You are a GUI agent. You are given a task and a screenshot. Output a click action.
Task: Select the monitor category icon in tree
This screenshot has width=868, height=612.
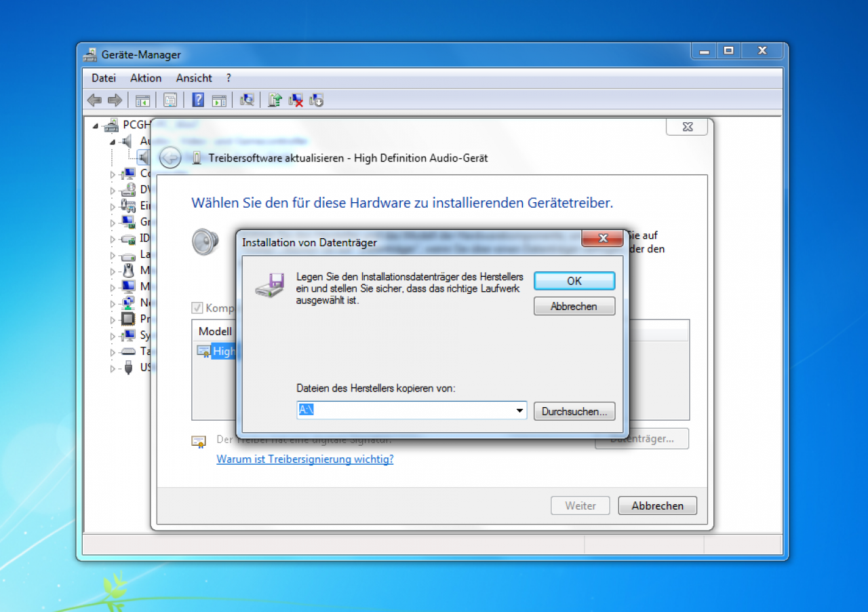click(128, 287)
